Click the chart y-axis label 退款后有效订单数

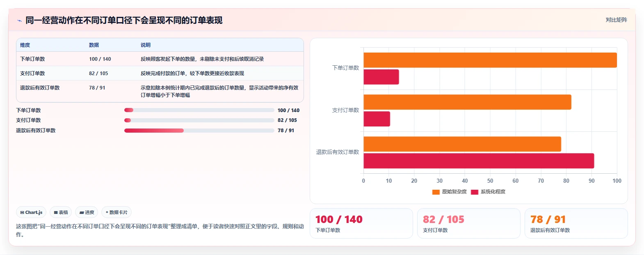(337, 152)
